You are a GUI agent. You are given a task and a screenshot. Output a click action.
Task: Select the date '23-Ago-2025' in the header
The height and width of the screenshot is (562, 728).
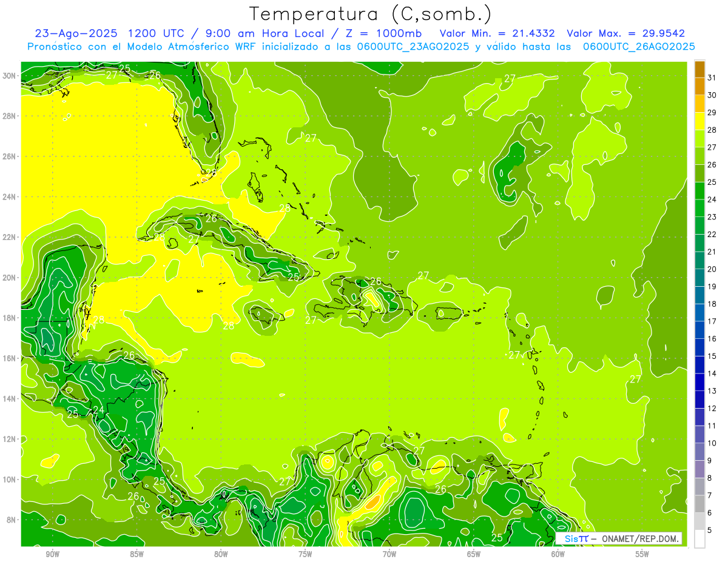(x=76, y=33)
